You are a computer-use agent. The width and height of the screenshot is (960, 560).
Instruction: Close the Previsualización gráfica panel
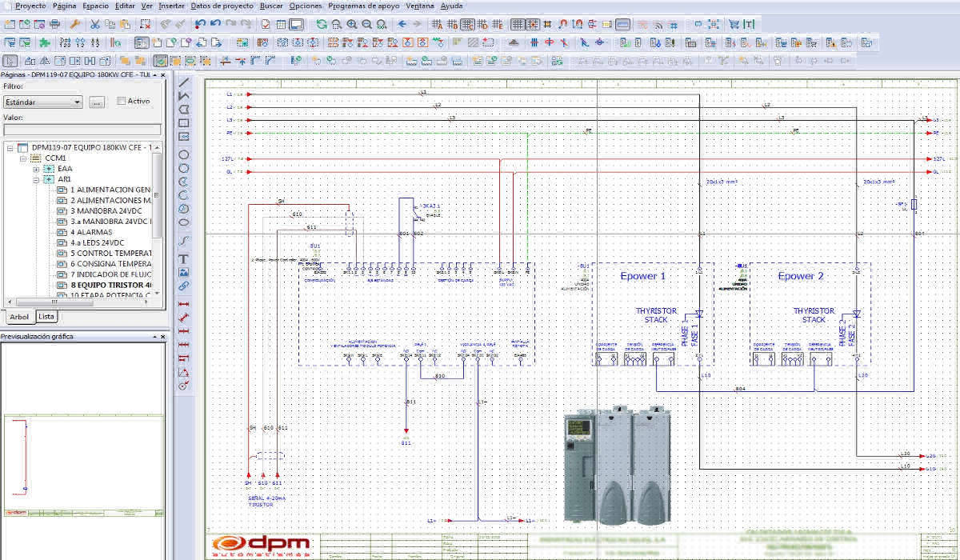[x=162, y=337]
